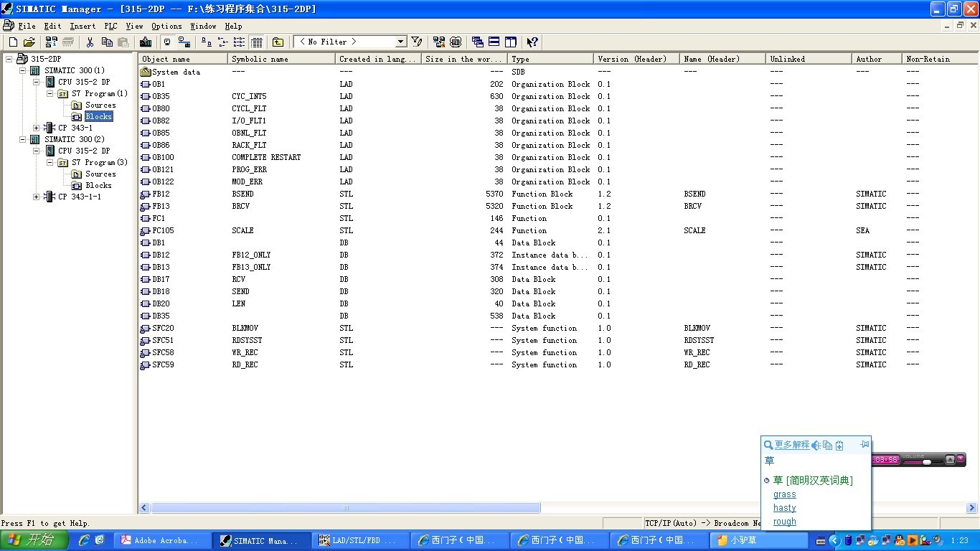Click the Tile Vertically icon
The image size is (980, 551).
(511, 42)
